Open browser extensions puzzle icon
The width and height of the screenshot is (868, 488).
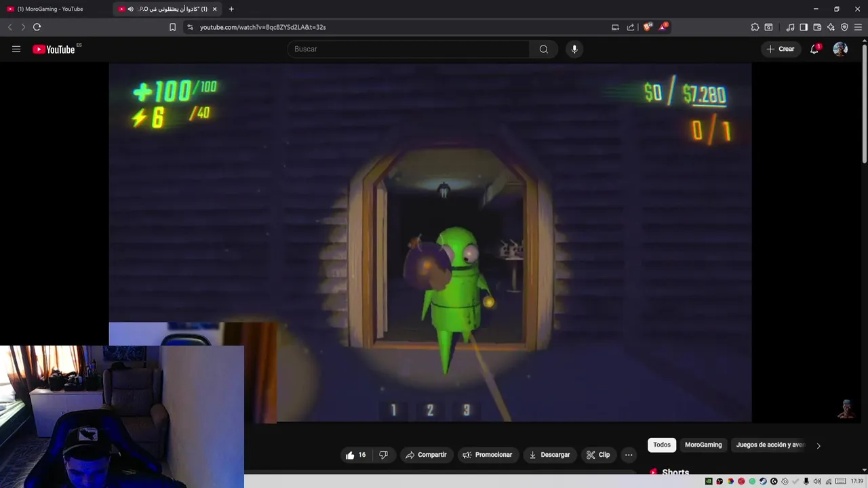(755, 27)
